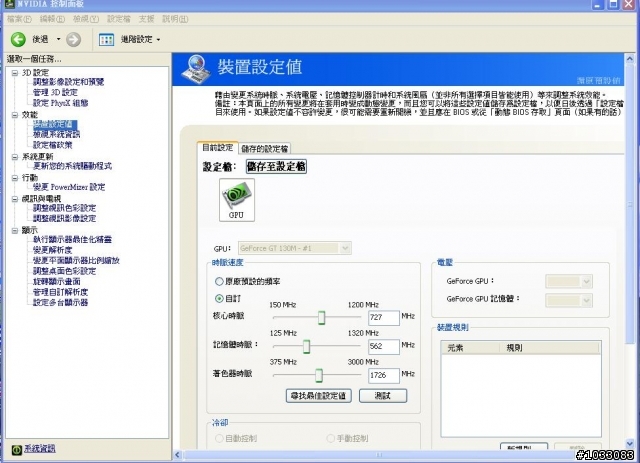
Task: Select the 手動控制 cooling radio button
Action: coord(331,439)
